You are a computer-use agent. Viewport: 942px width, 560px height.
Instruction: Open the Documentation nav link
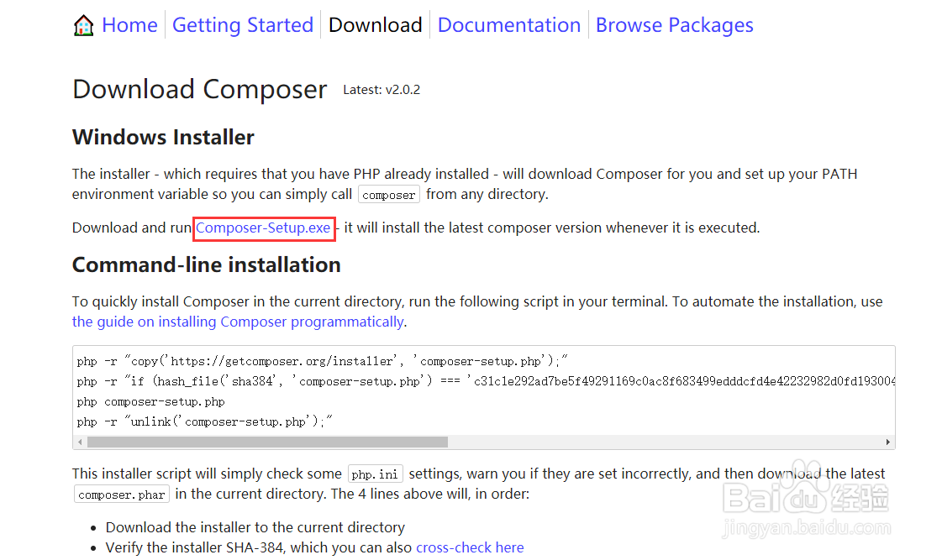509,25
